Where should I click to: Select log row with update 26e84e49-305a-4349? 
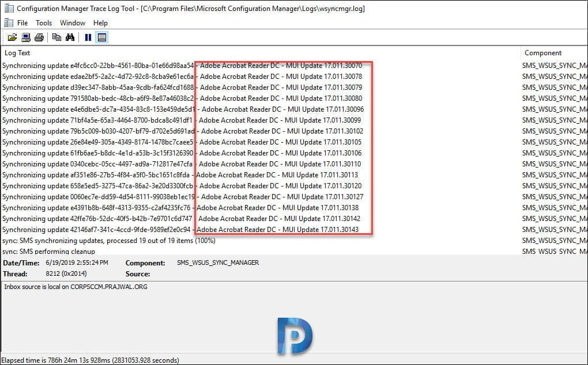coord(294,142)
